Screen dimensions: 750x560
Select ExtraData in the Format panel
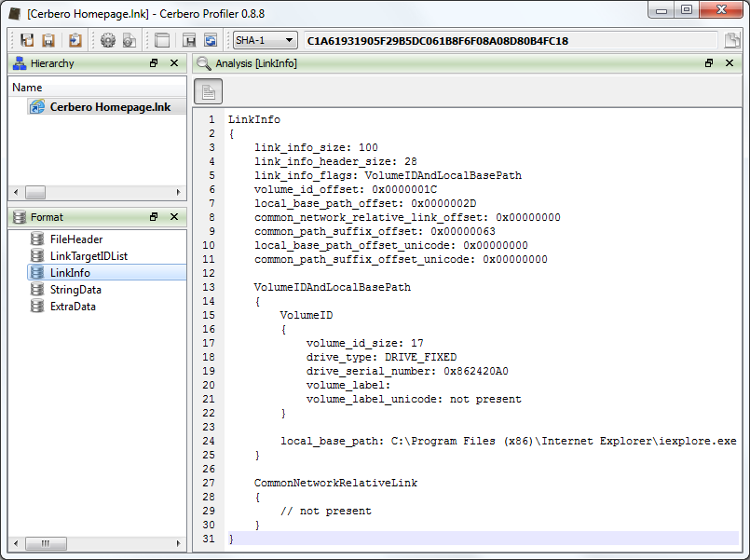tap(73, 307)
